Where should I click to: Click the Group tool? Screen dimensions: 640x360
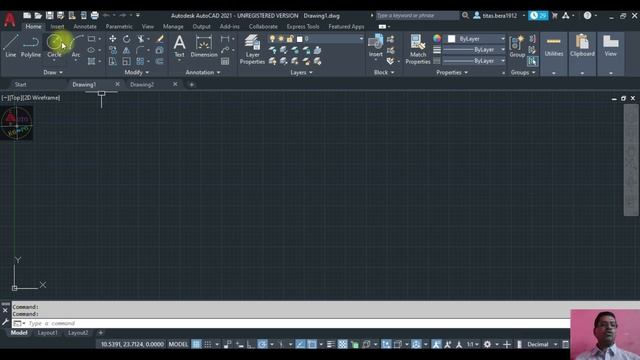(x=517, y=46)
